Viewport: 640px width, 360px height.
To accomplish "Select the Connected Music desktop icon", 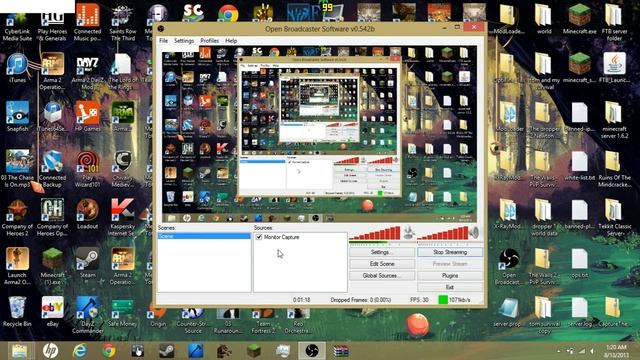I will click(87, 22).
